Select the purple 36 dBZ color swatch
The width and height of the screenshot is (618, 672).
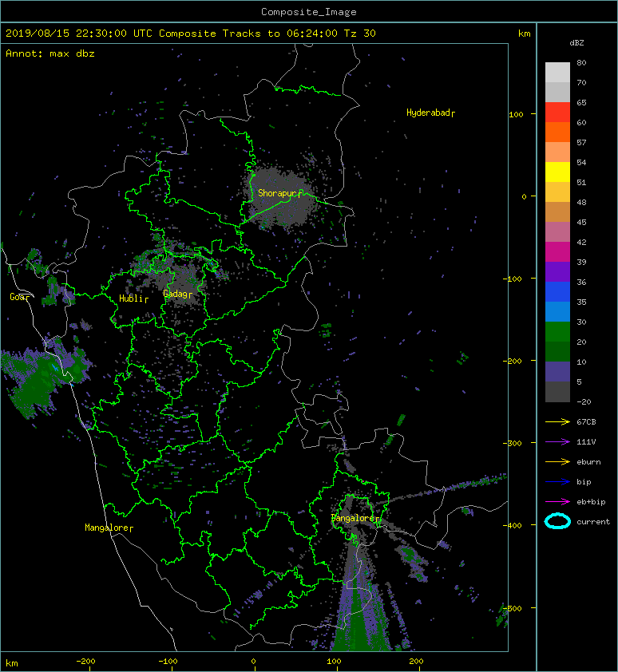[x=557, y=271]
